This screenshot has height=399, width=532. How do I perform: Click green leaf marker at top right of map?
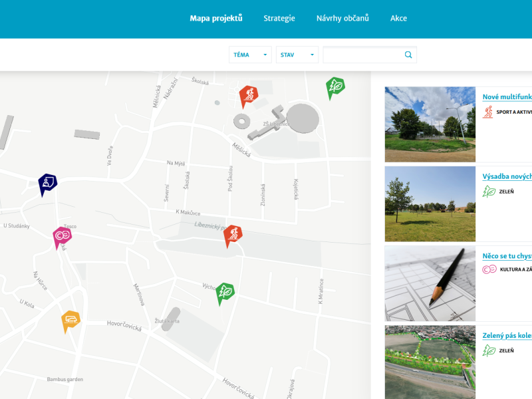[x=335, y=86]
